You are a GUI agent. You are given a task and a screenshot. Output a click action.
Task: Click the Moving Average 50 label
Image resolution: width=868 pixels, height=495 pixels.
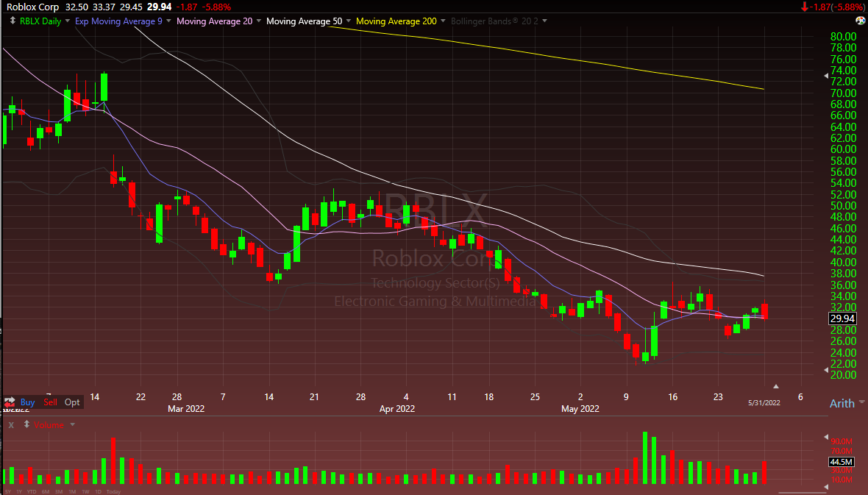click(304, 21)
